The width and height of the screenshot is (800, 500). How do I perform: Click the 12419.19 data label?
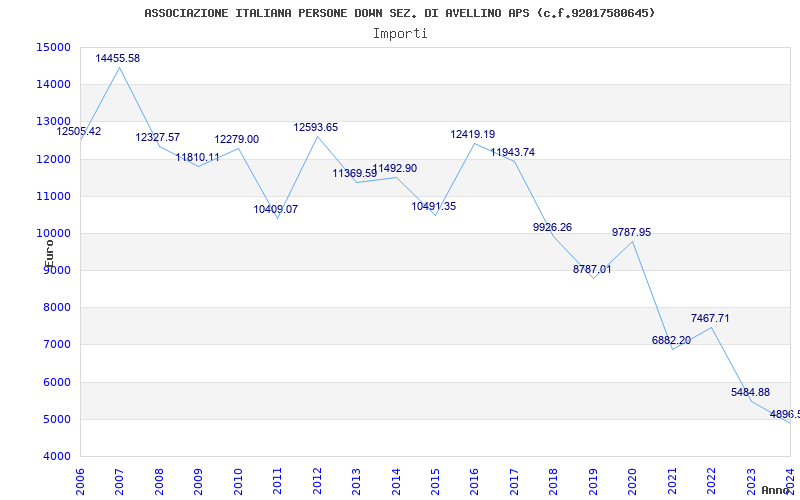pyautogui.click(x=472, y=135)
